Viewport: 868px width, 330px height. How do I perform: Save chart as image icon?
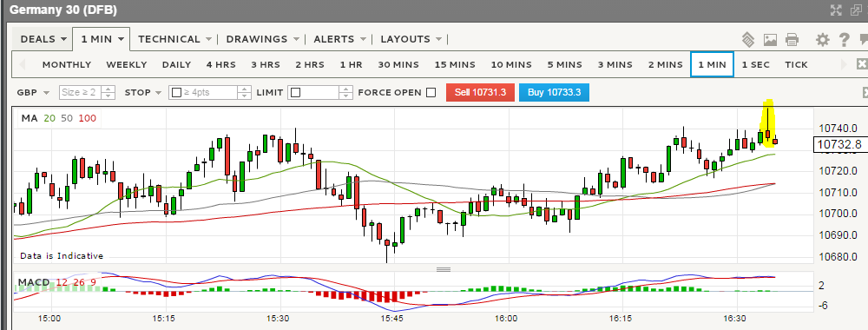770,39
